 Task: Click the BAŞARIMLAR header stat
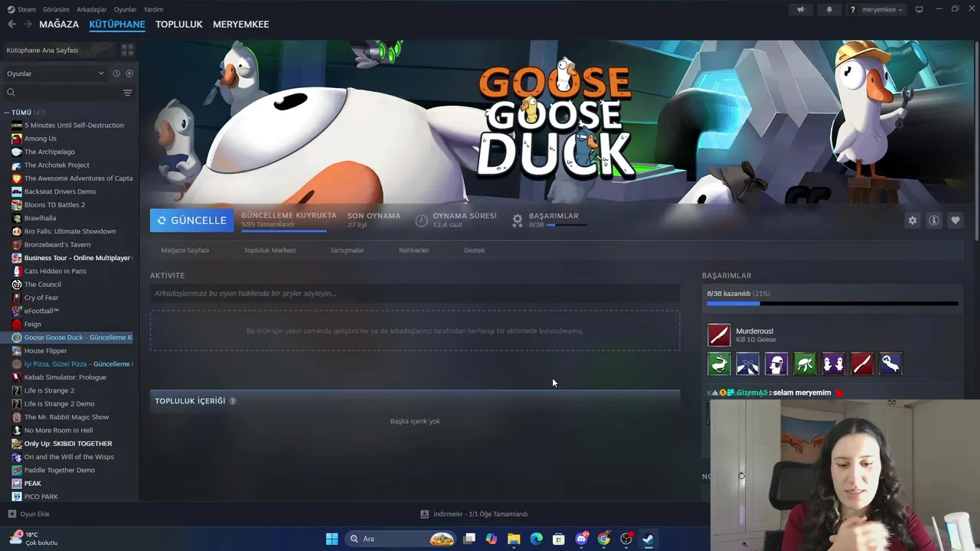pos(554,216)
